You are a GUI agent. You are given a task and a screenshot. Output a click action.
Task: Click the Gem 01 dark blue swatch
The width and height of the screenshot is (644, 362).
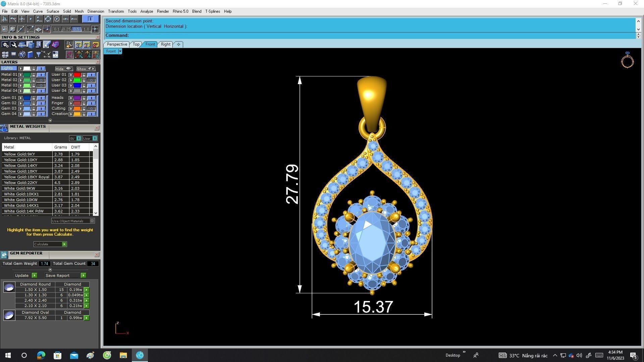(27, 98)
